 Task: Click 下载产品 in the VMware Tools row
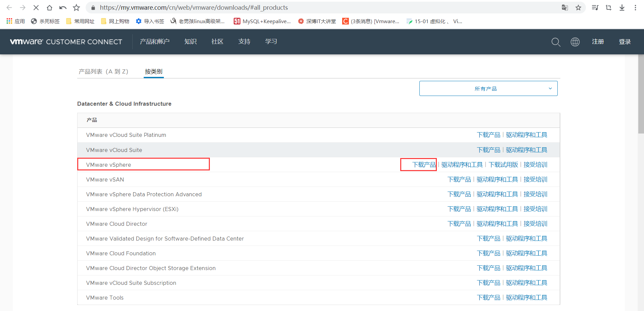pos(489,298)
